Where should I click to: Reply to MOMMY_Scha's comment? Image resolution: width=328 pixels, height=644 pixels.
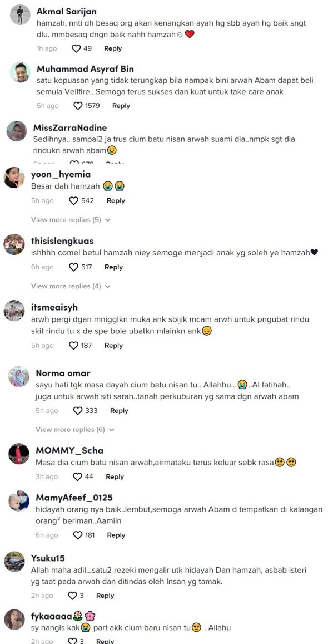tap(115, 477)
